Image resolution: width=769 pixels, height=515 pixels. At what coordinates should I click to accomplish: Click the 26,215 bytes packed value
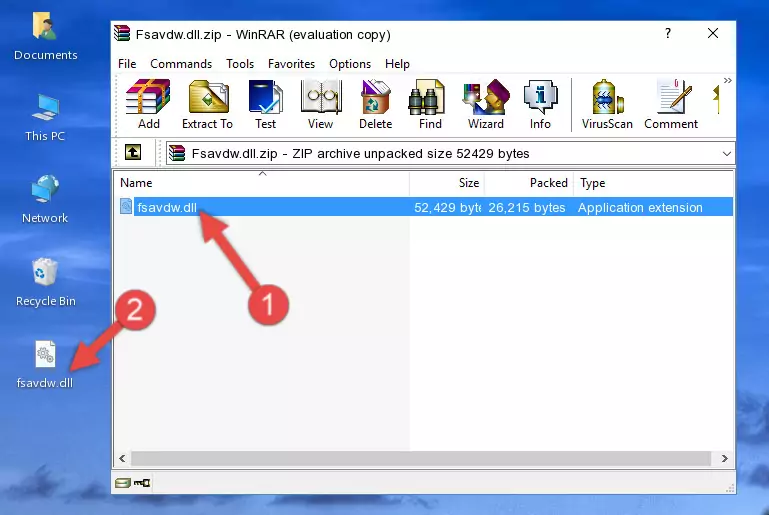[527, 207]
